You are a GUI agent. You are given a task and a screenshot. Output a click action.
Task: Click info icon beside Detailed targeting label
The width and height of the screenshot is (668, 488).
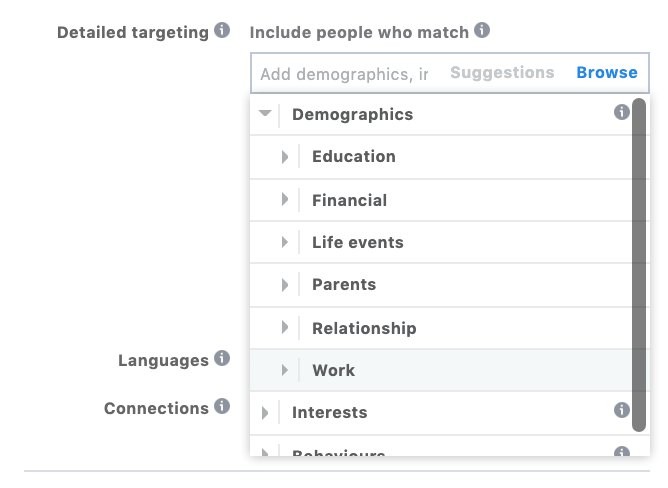tap(222, 31)
